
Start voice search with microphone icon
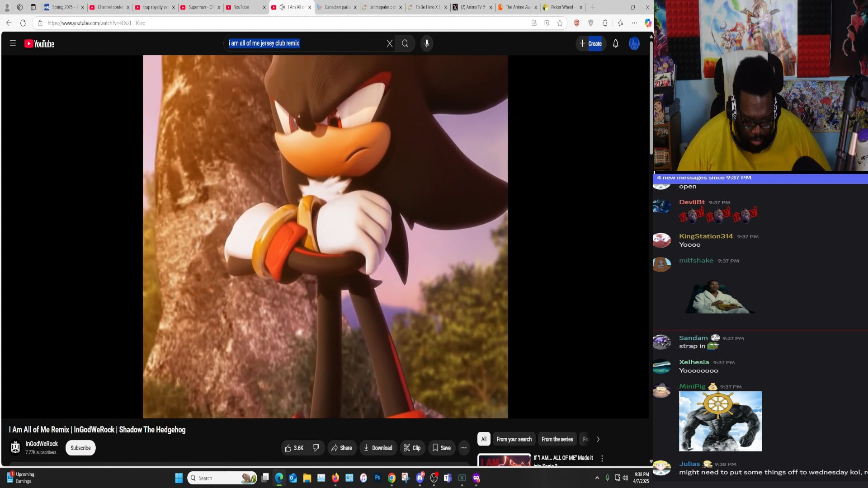click(426, 43)
